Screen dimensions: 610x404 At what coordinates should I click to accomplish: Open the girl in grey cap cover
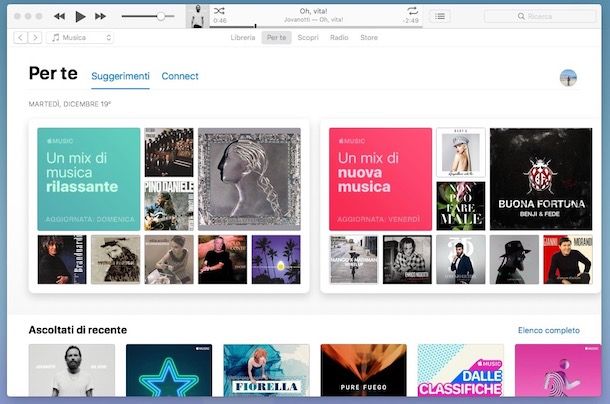click(x=461, y=153)
